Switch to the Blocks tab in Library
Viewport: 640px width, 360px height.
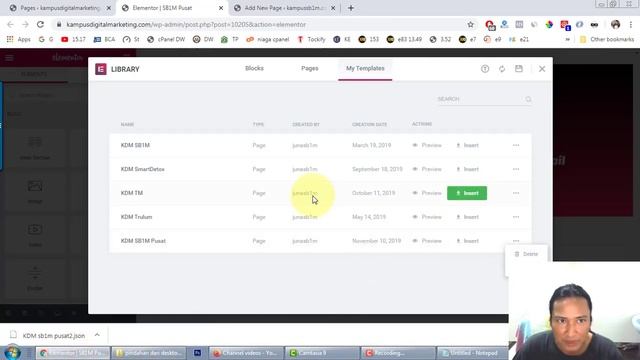click(254, 68)
